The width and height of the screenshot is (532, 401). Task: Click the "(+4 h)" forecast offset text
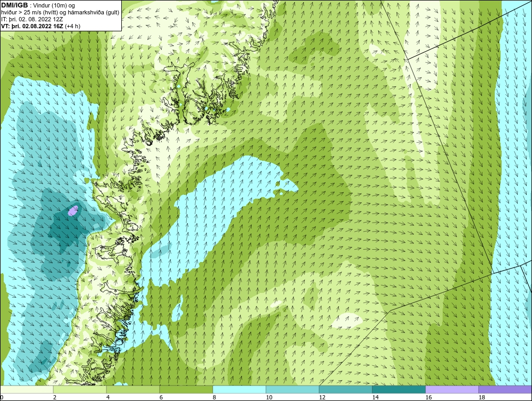tap(72, 26)
